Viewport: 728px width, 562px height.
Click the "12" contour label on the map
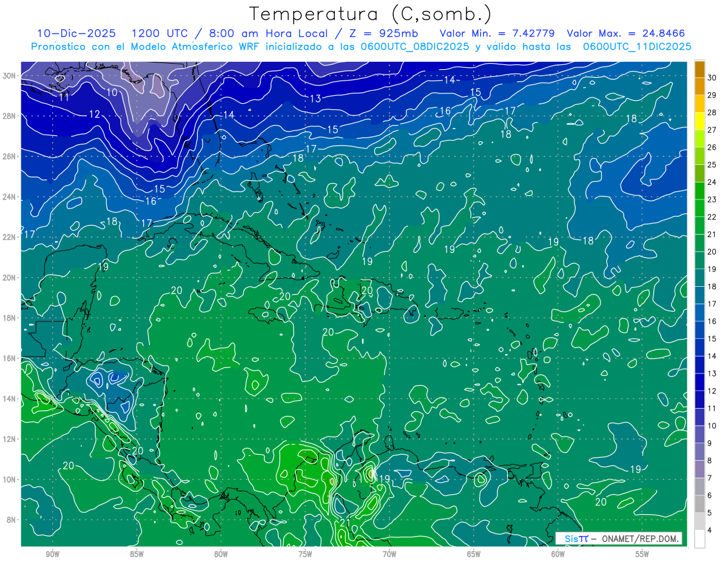click(x=94, y=114)
